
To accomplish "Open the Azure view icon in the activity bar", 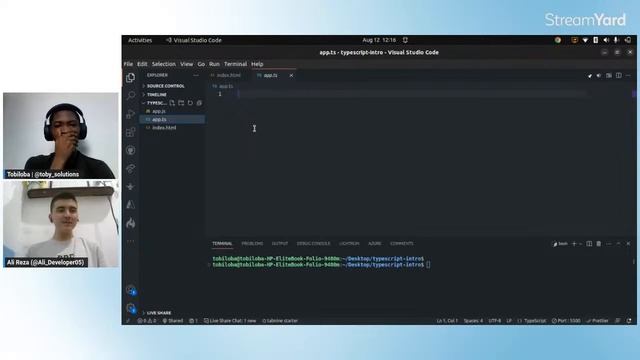I will coord(131,204).
